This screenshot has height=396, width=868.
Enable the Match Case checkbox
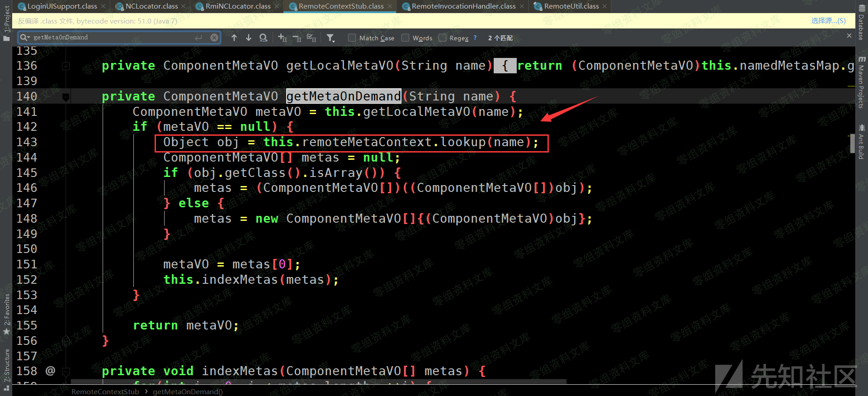[x=352, y=38]
